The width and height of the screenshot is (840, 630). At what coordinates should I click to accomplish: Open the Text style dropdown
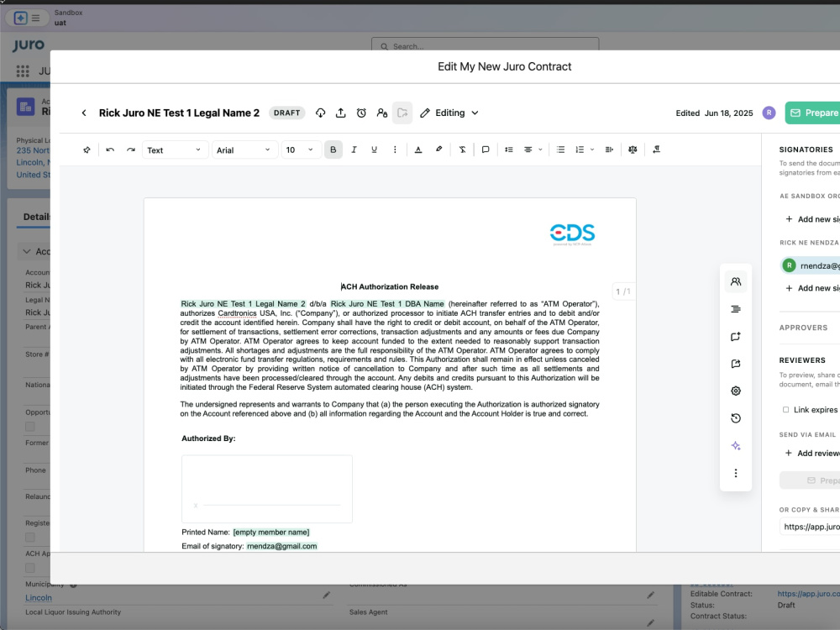pyautogui.click(x=174, y=150)
